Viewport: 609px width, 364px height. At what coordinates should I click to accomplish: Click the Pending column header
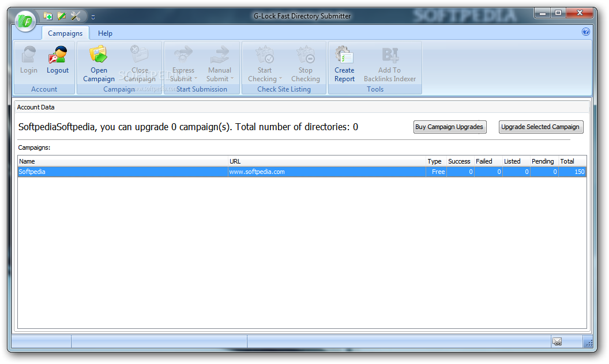pyautogui.click(x=544, y=161)
